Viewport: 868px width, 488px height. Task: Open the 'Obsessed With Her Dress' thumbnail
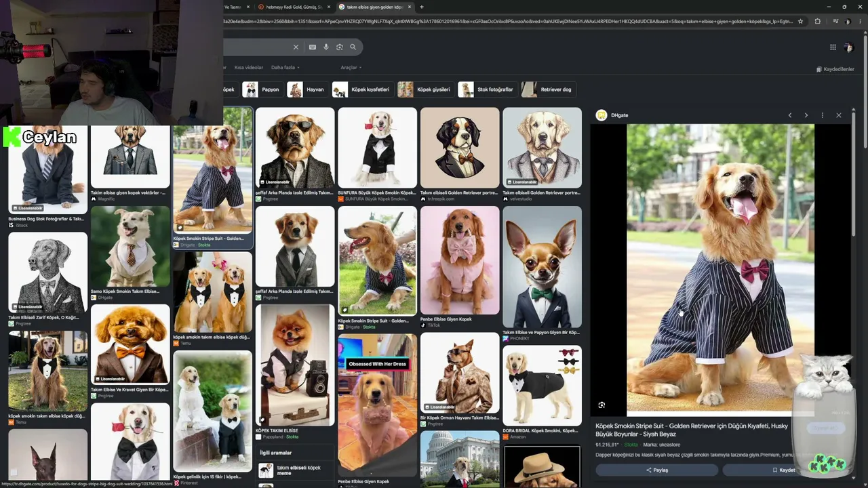click(377, 405)
